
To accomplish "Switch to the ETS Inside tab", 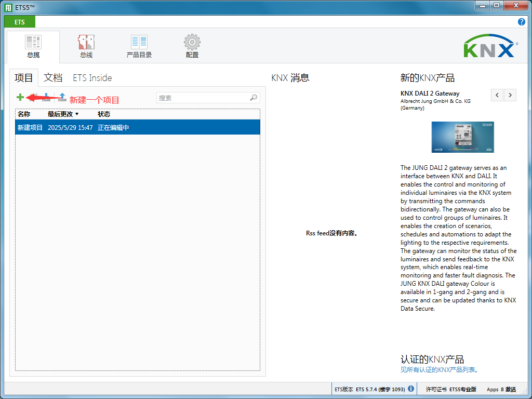I will pyautogui.click(x=92, y=78).
